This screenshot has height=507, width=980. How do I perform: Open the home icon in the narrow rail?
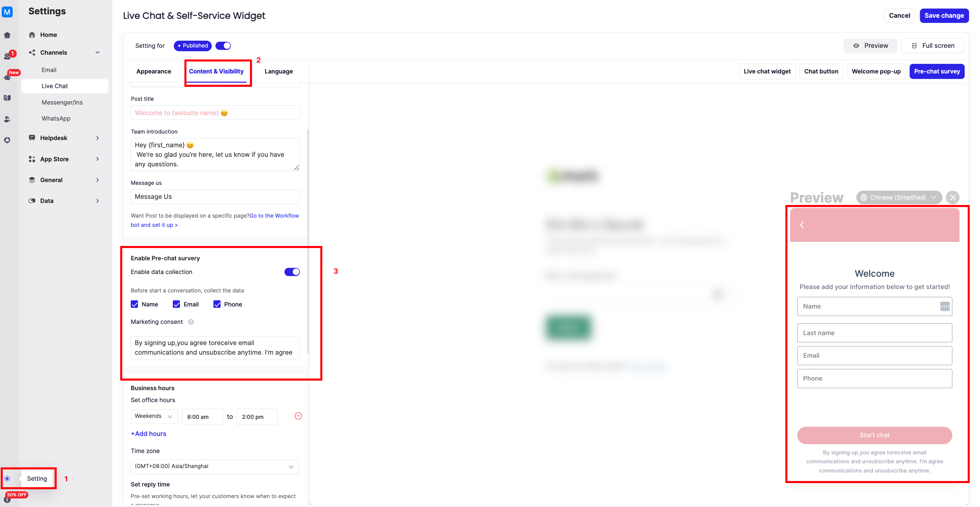tap(7, 36)
